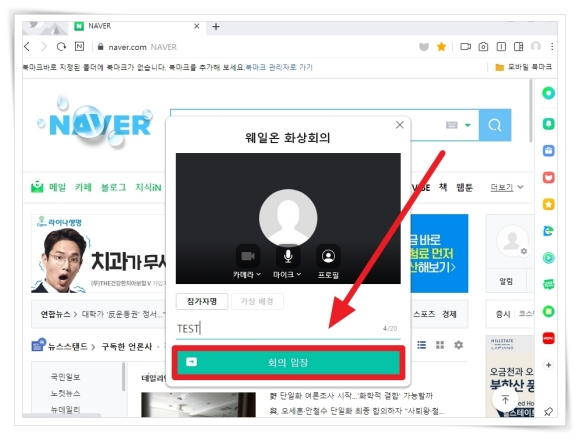
Task: Click the 프로필 profile icon in the preview
Action: (x=328, y=256)
